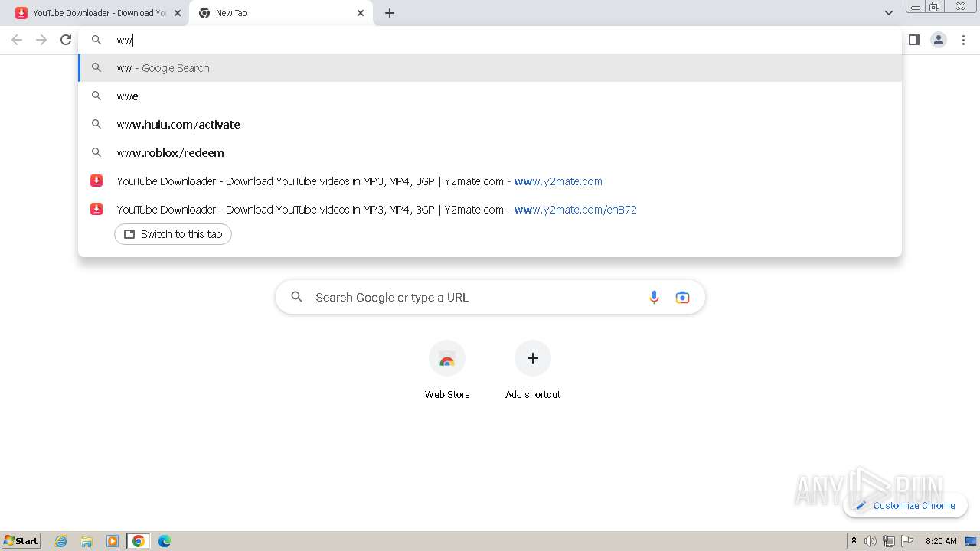Open the Windows Start menu
Screen dimensions: 980x551
click(21, 540)
